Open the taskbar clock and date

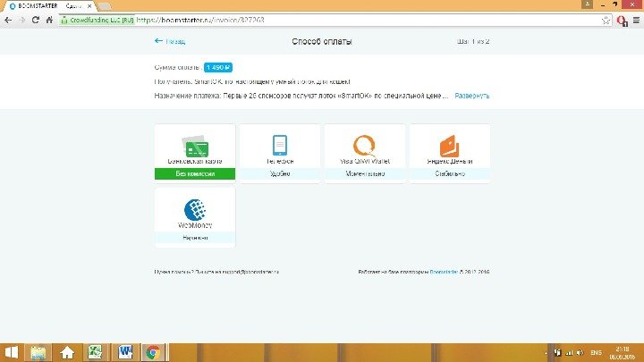(x=623, y=353)
